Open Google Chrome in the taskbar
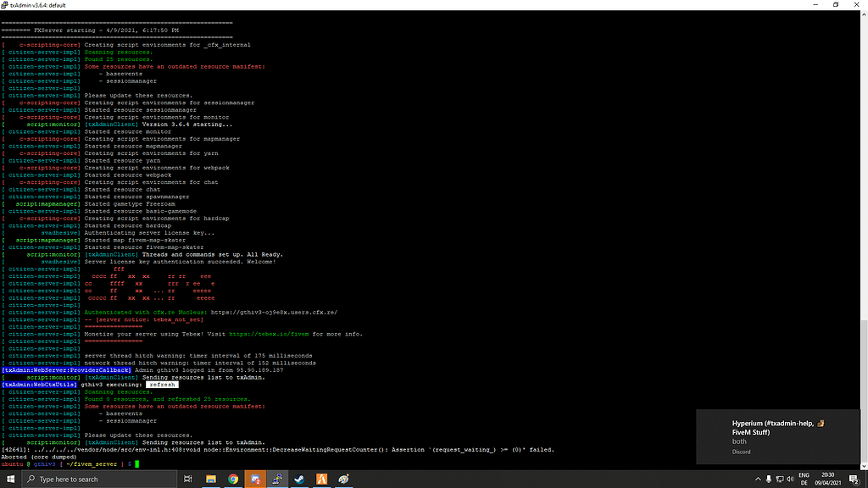The width and height of the screenshot is (868, 488). pyautogui.click(x=233, y=479)
